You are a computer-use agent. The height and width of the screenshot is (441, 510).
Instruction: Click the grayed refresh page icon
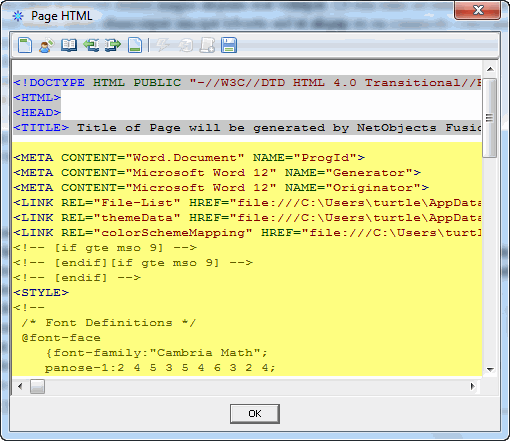pos(185,45)
